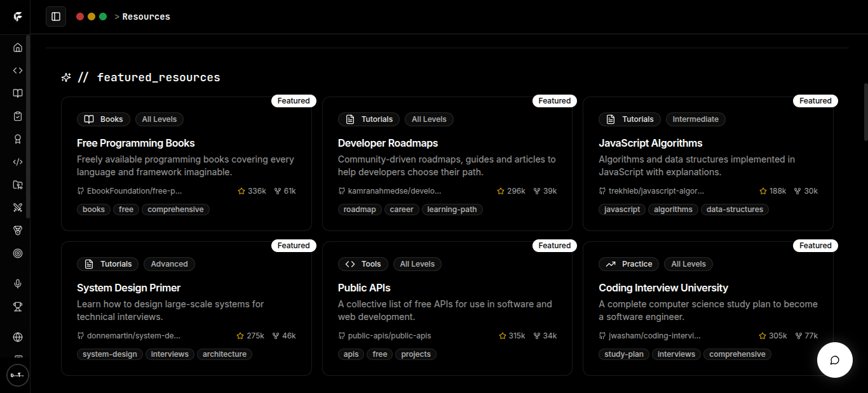
Task: Click the green dot in header
Action: pyautogui.click(x=103, y=17)
